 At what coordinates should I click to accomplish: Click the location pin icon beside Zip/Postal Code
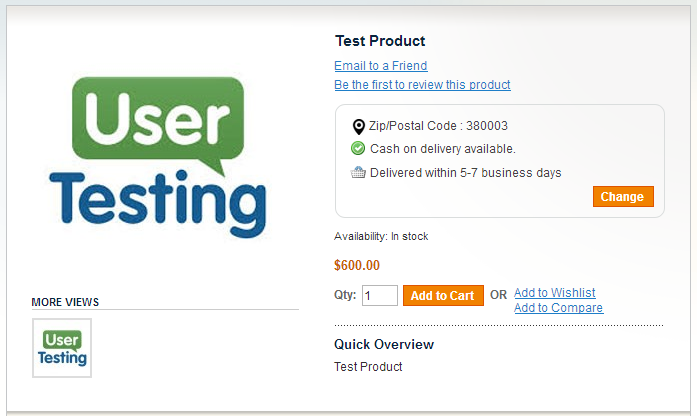[x=359, y=127]
